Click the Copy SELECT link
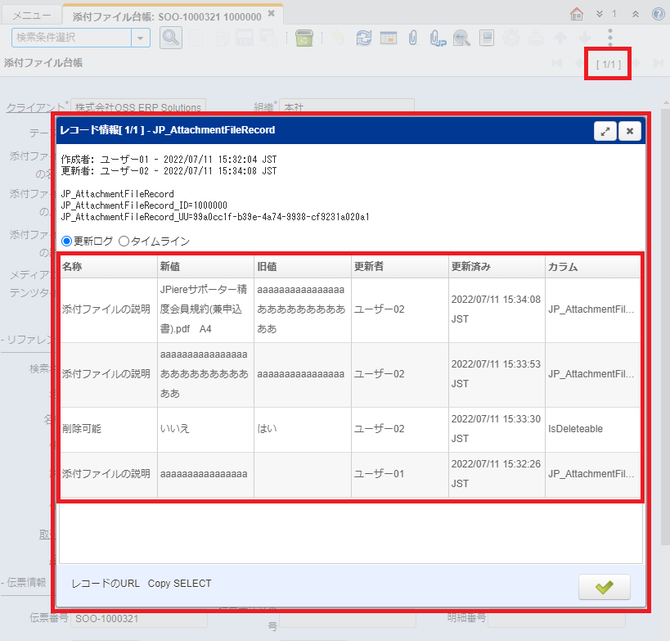The width and height of the screenshot is (670, 641). point(179,583)
